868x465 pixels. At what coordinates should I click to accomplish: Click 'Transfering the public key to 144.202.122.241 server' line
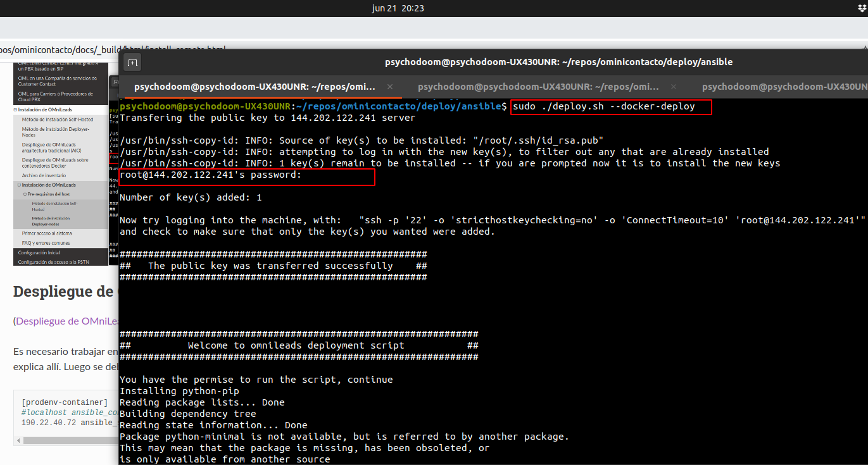click(x=268, y=118)
